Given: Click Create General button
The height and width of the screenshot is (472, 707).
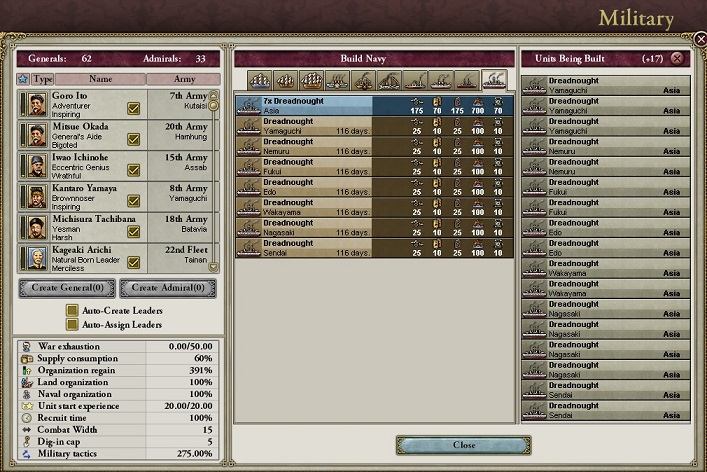Looking at the screenshot, I should (x=67, y=288).
